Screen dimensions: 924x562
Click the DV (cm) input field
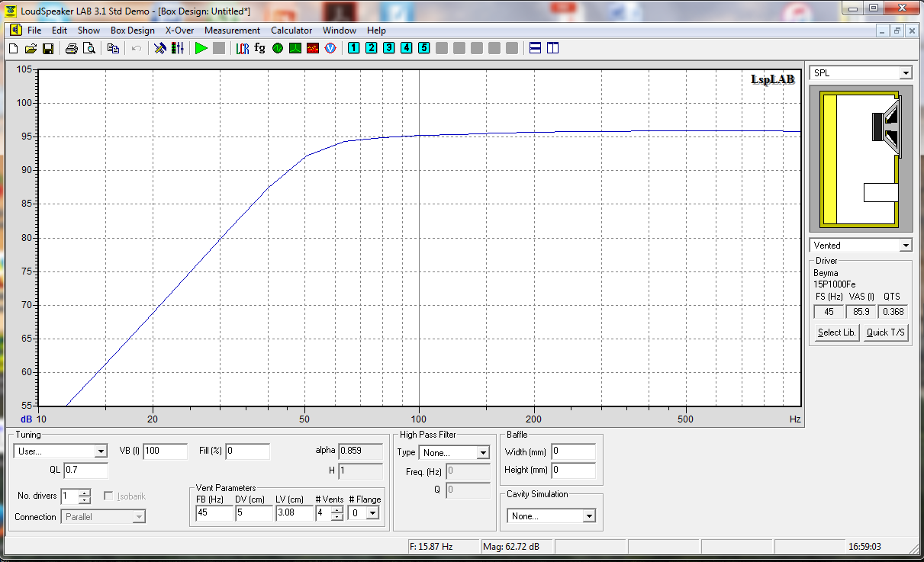[253, 513]
